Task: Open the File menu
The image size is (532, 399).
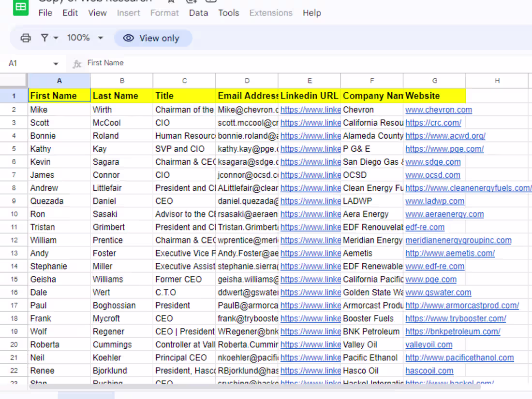Action: point(45,13)
